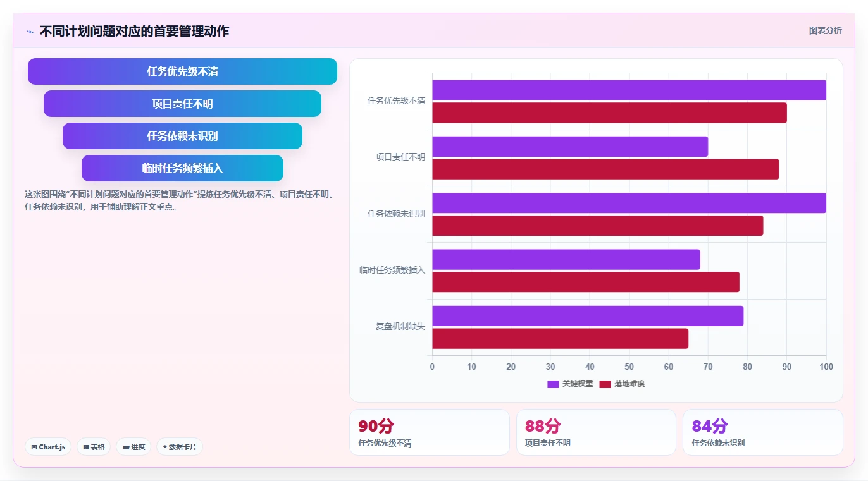Click the red bar for 任务依赖未识别

(597, 226)
